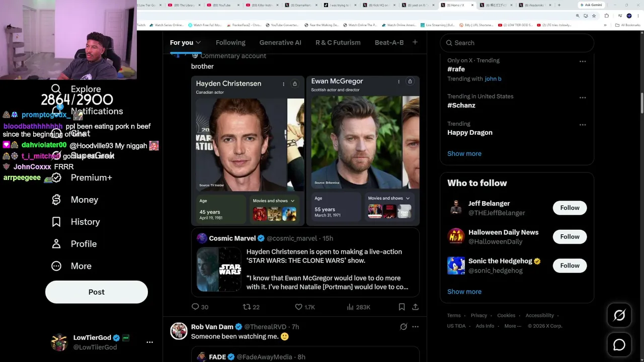
Task: Add a new timeline tab with plus
Action: tap(415, 42)
